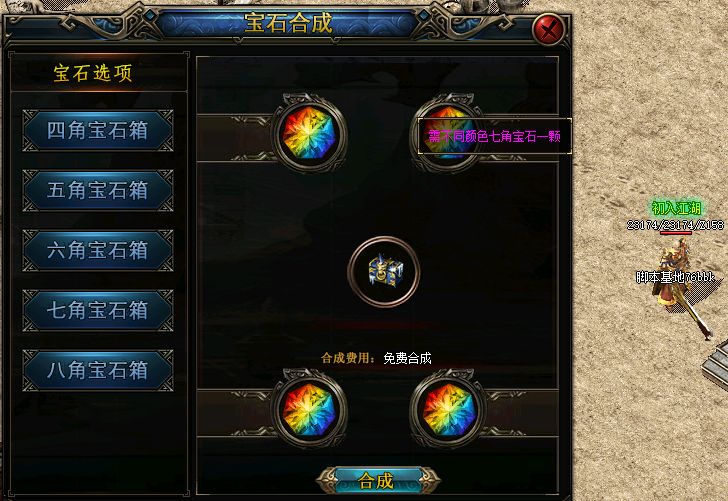Click the 宝石合成 title bar

point(288,23)
